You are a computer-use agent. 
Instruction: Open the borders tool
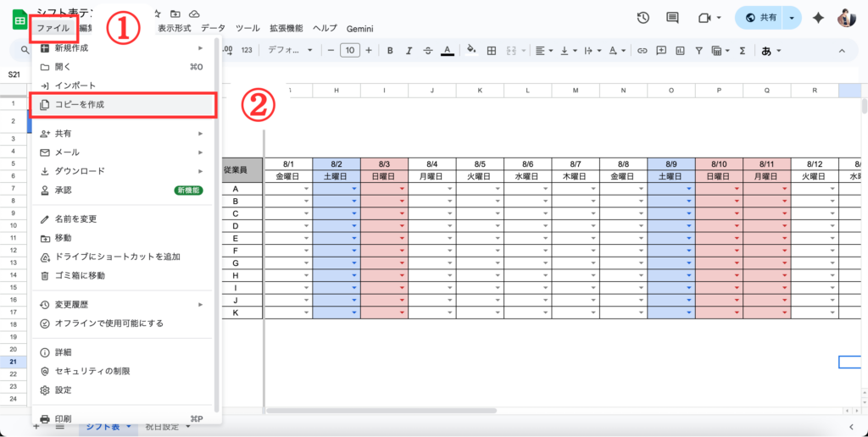[x=491, y=50]
